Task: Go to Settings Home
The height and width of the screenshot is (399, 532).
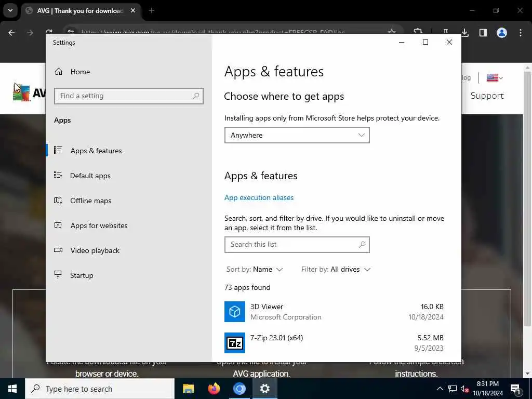Action: pyautogui.click(x=72, y=72)
